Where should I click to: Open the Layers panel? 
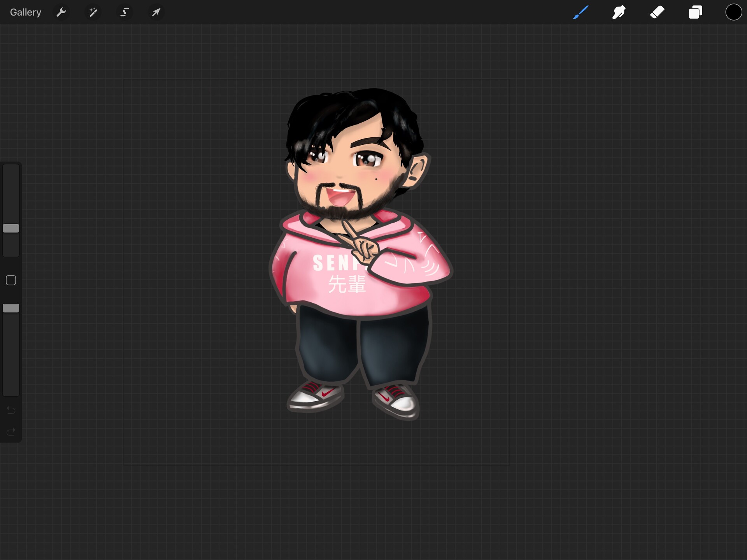(x=696, y=12)
